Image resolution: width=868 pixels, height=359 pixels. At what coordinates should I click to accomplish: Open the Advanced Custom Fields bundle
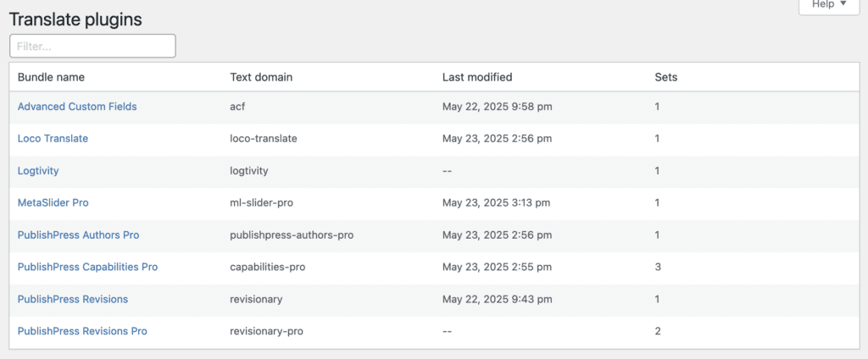[x=77, y=107]
